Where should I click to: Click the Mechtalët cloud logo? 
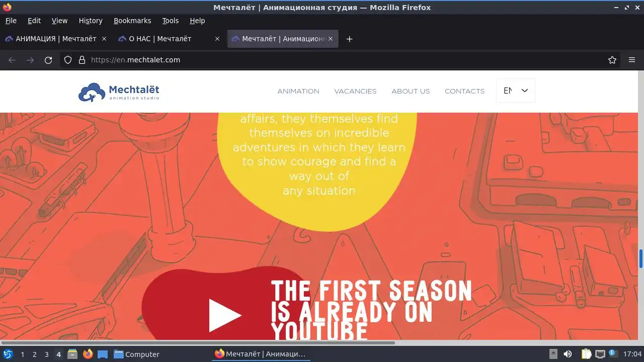(x=119, y=92)
